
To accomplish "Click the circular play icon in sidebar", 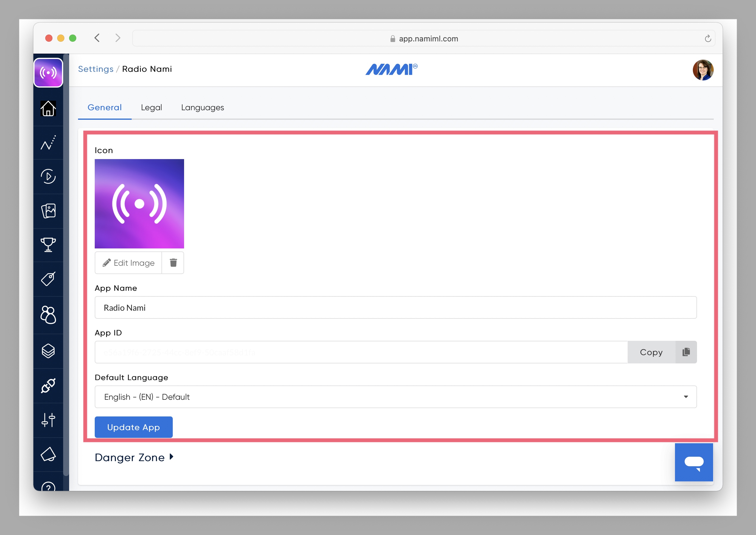I will click(x=48, y=177).
